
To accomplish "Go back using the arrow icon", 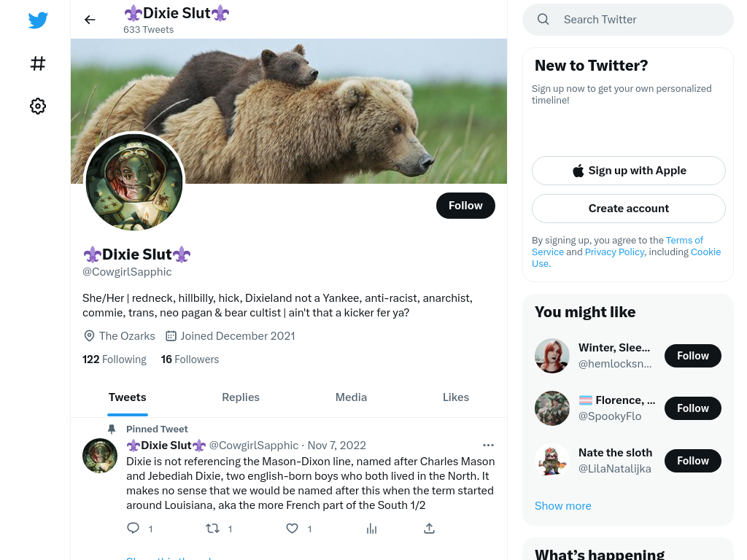I will tap(90, 20).
